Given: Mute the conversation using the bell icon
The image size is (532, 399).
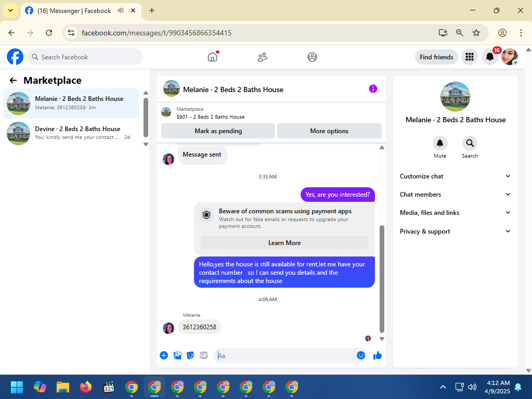Looking at the screenshot, I should 440,143.
